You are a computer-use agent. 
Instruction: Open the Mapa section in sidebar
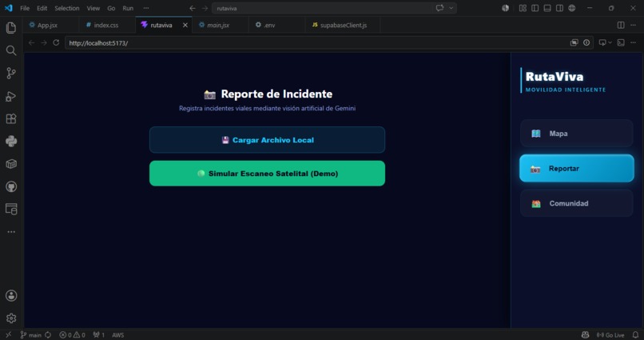point(577,134)
